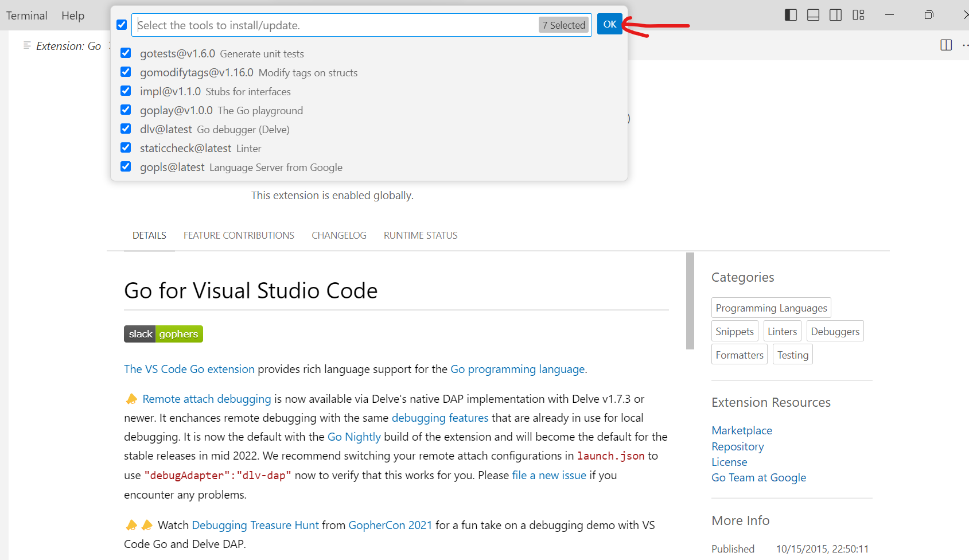This screenshot has width=969, height=560.
Task: Select Programming Languages category
Action: coord(771,308)
